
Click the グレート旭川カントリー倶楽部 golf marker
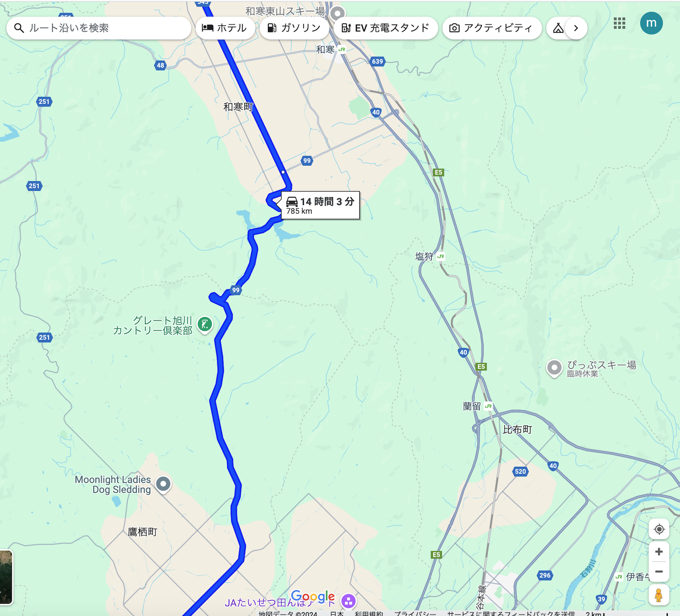[205, 325]
